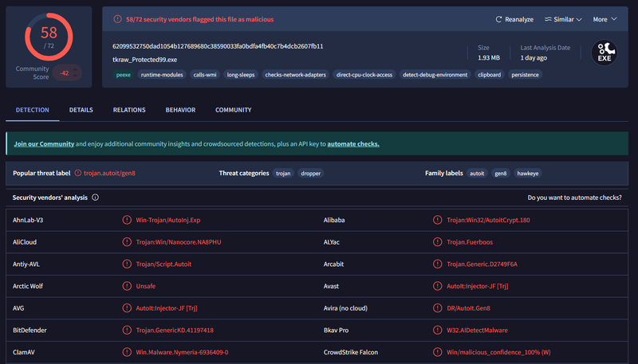
Task: Click the alert icon for Antiy-AVL detection
Action: coord(127,264)
